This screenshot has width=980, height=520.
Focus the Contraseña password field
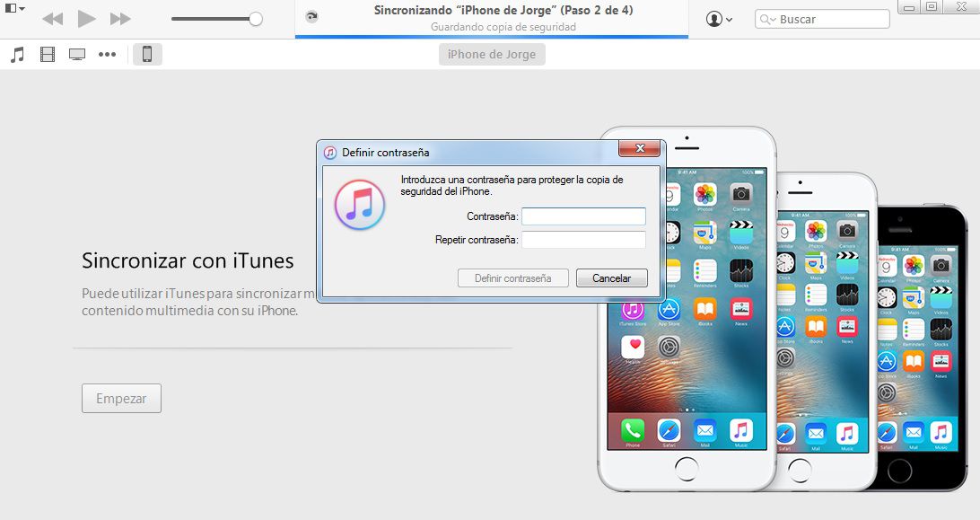coord(583,216)
